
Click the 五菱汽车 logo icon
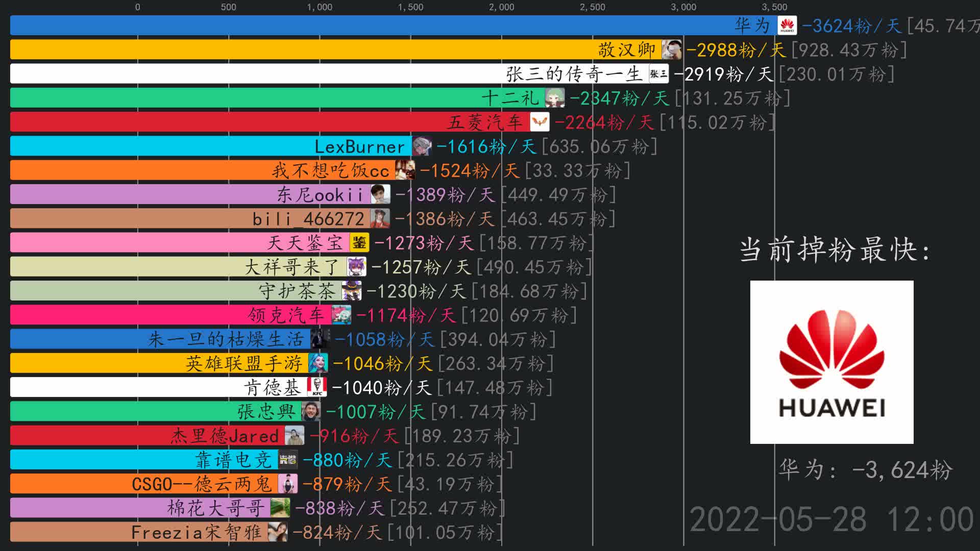540,122
